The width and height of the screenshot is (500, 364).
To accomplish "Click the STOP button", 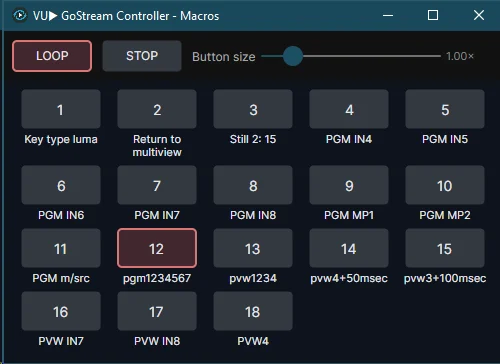I will point(142,56).
